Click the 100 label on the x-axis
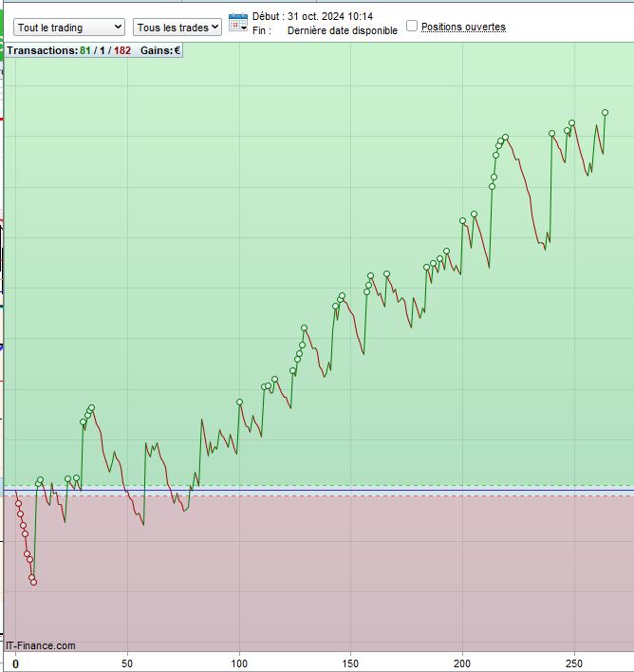Image resolution: width=634 pixels, height=672 pixels. [239, 663]
